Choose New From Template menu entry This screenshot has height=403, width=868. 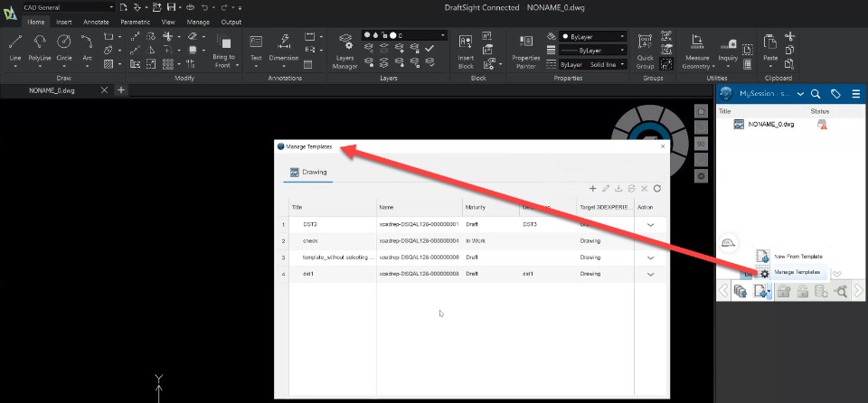coord(792,257)
